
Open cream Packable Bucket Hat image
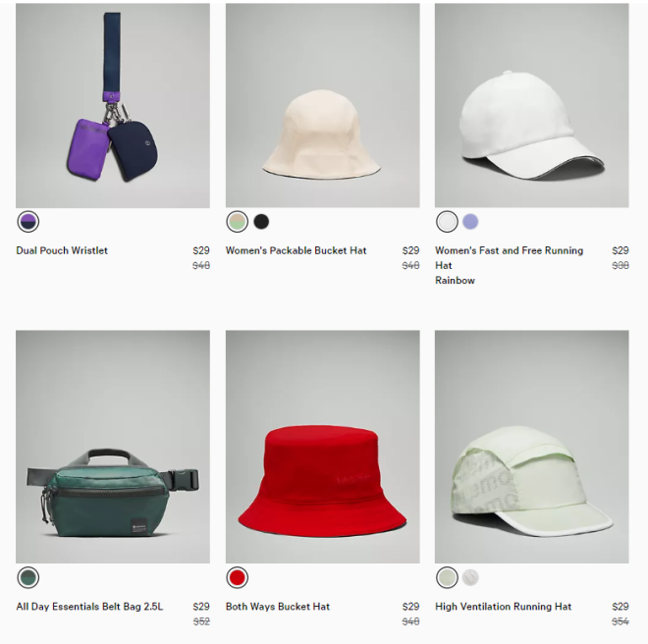[323, 105]
